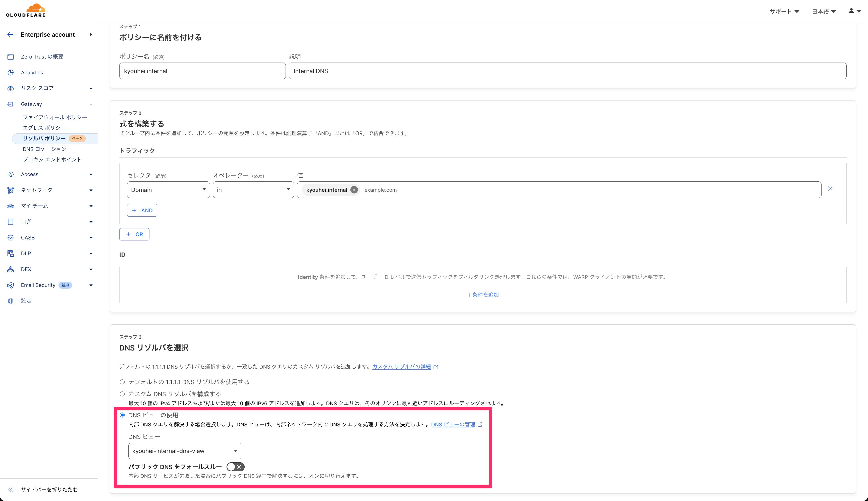Open ファイアウォール ポリシー in sidebar
Screen dimensions: 868x501
tap(55, 117)
